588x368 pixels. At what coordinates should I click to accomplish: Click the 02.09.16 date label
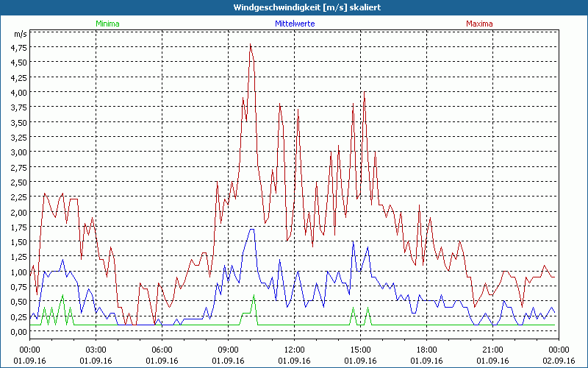pos(559,361)
